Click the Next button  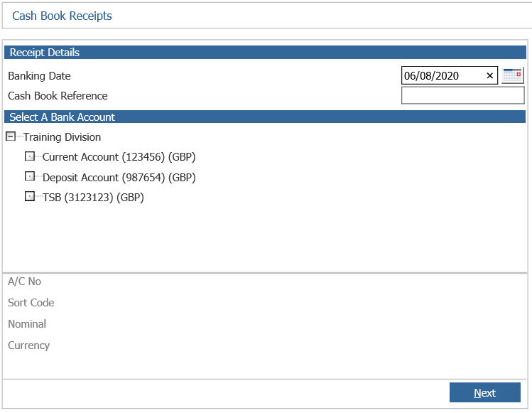[x=485, y=392]
